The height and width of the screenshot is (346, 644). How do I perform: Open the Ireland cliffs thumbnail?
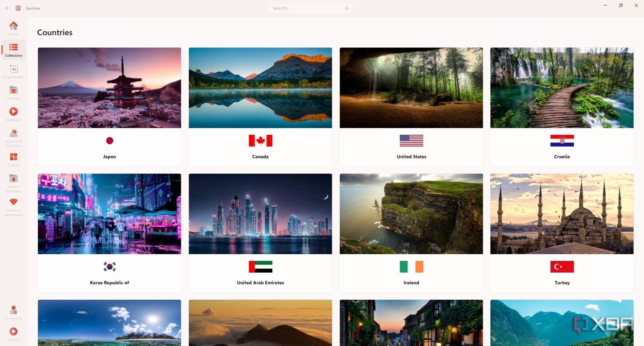pos(411,214)
